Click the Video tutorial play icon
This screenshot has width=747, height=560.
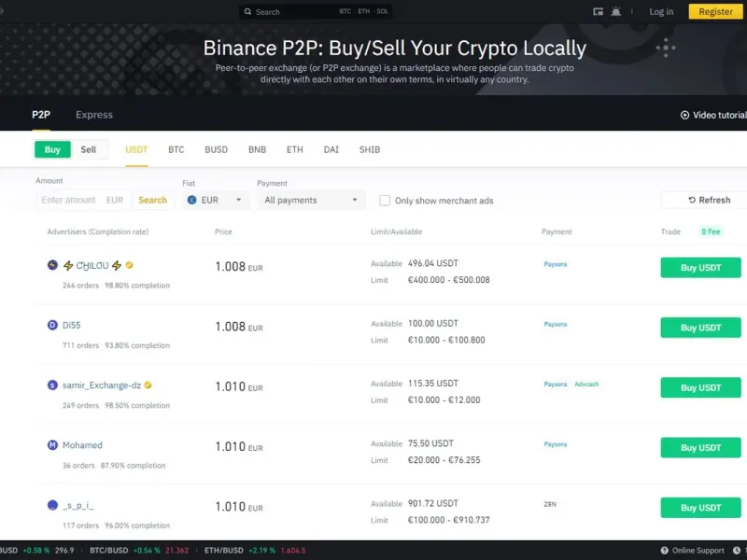tap(684, 115)
